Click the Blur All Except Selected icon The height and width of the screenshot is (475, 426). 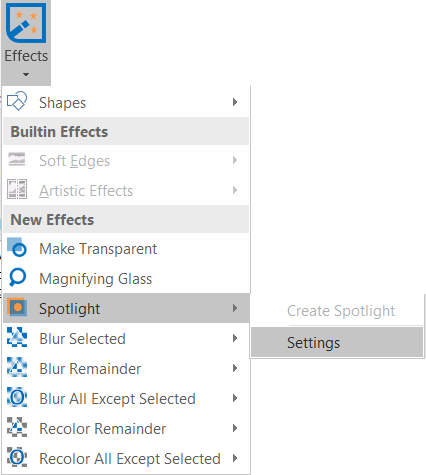(17, 397)
